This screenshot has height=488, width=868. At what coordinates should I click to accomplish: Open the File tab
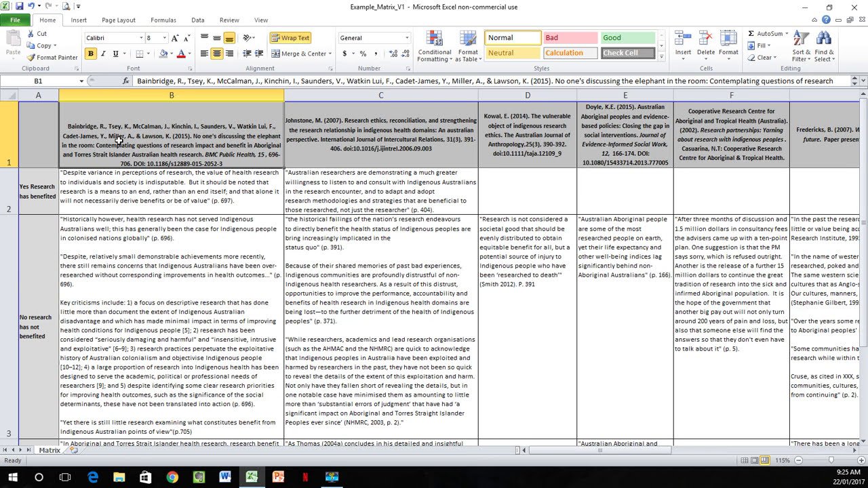coord(15,20)
